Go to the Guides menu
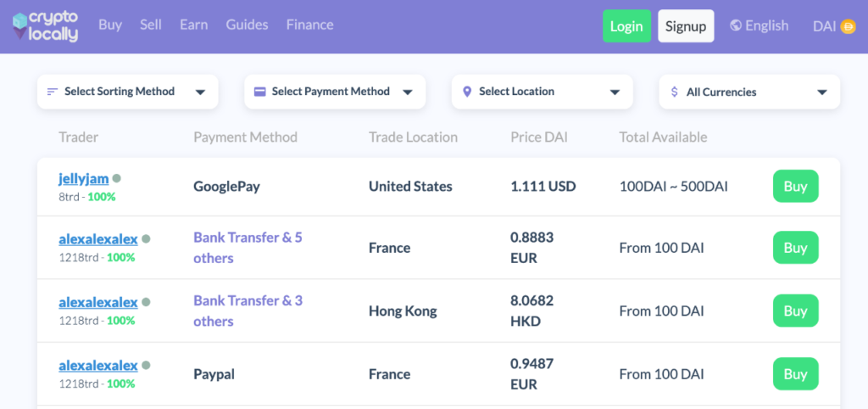This screenshot has height=409, width=868. [x=247, y=25]
